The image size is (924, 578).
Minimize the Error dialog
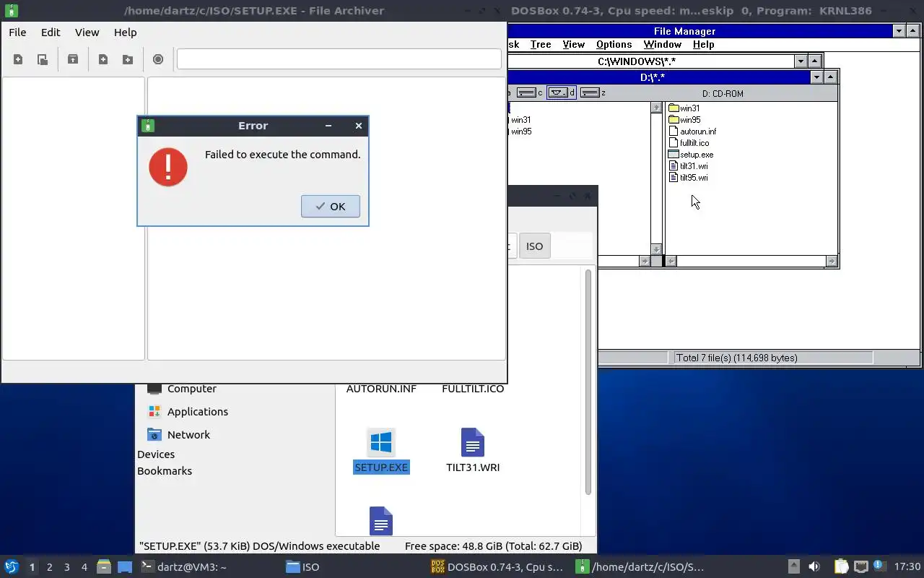tap(328, 126)
